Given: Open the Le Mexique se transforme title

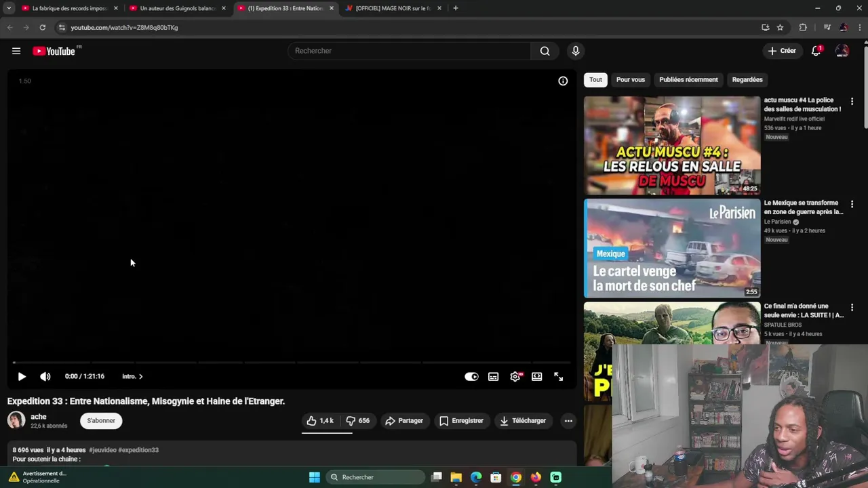Looking at the screenshot, I should pyautogui.click(x=804, y=207).
